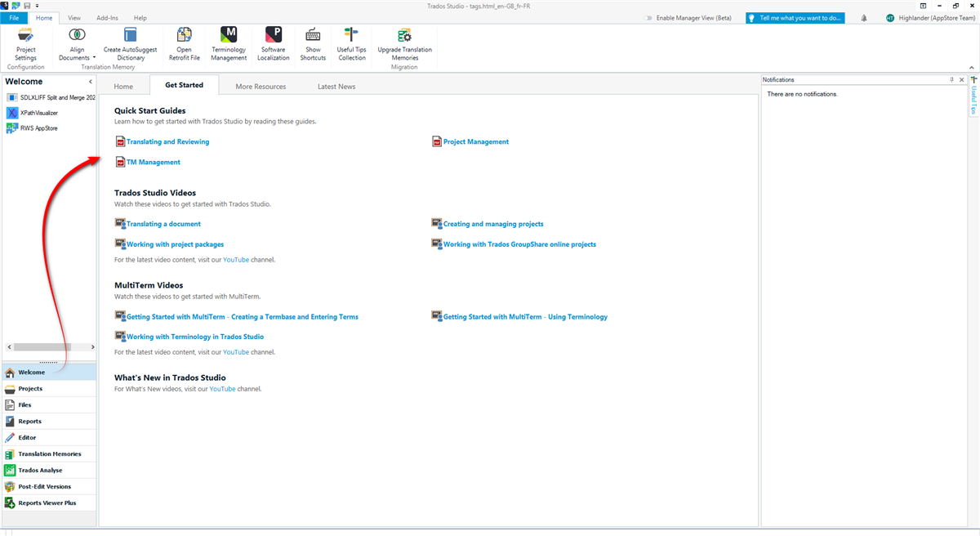Open the quick access toolbar dropdown
980x536 pixels.
[37, 5]
